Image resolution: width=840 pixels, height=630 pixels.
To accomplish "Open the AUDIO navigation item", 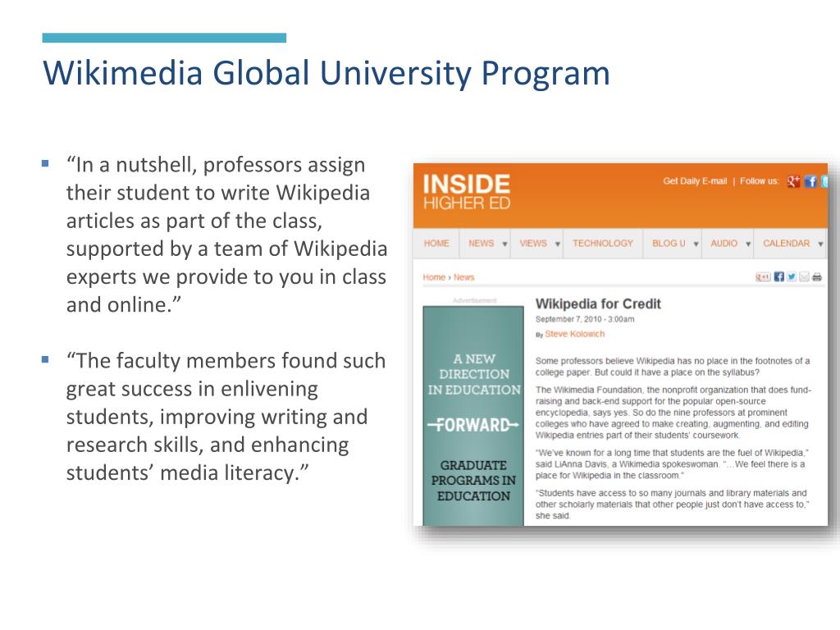I will click(x=724, y=243).
